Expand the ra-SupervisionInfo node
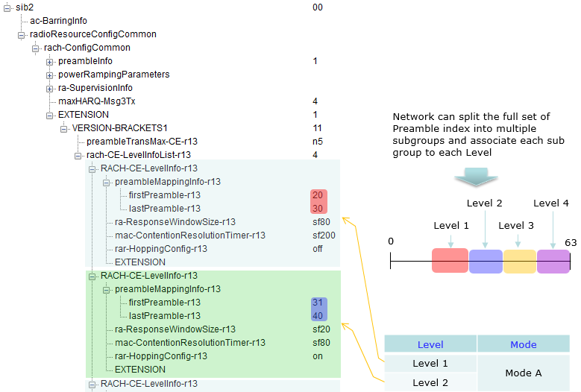581x392 pixels. (x=50, y=88)
